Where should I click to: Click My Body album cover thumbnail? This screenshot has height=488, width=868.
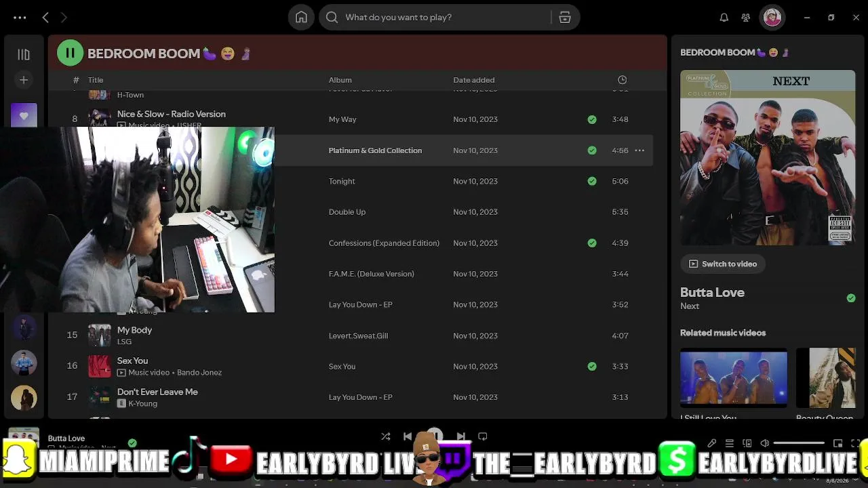coord(99,335)
